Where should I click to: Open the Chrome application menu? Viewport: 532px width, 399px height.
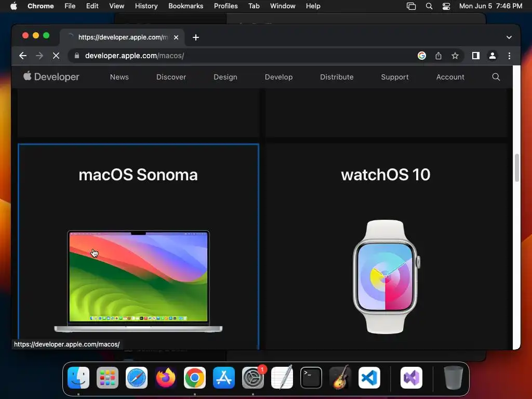pyautogui.click(x=41, y=6)
